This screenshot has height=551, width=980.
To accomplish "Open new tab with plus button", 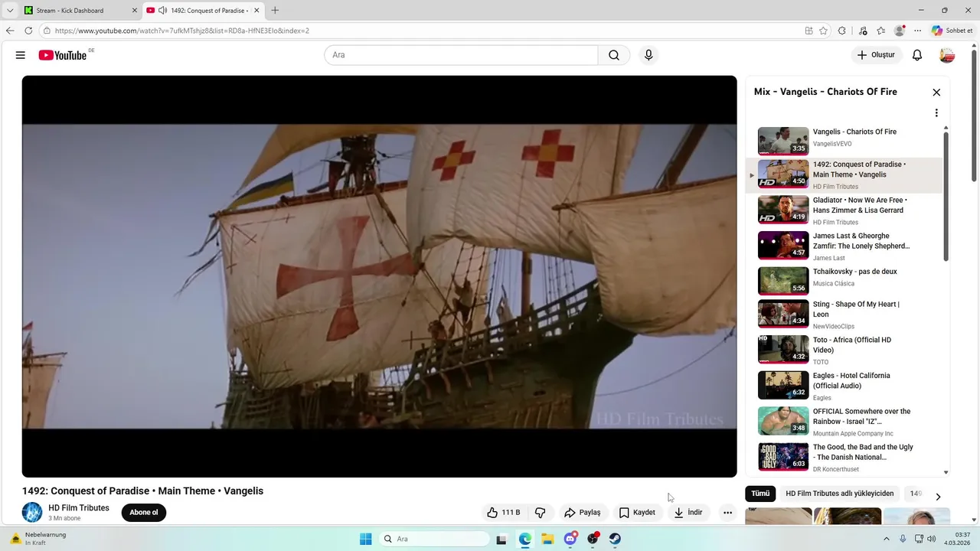I will click(275, 11).
